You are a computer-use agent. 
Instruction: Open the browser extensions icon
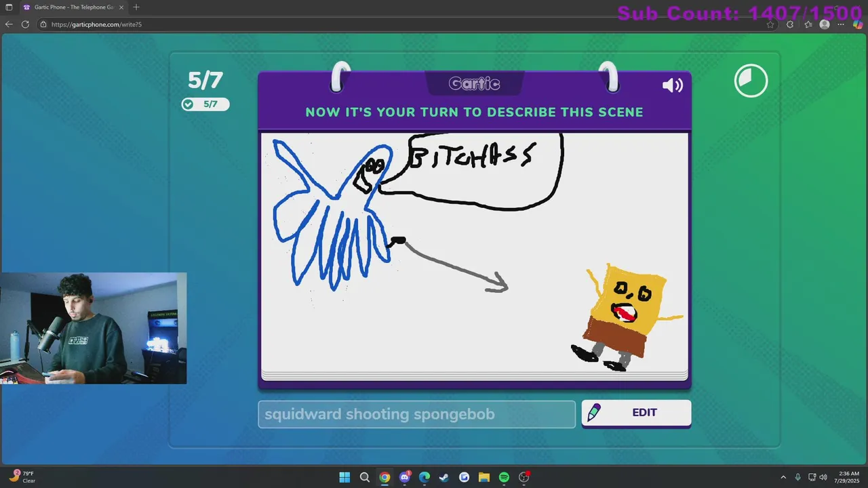(790, 24)
